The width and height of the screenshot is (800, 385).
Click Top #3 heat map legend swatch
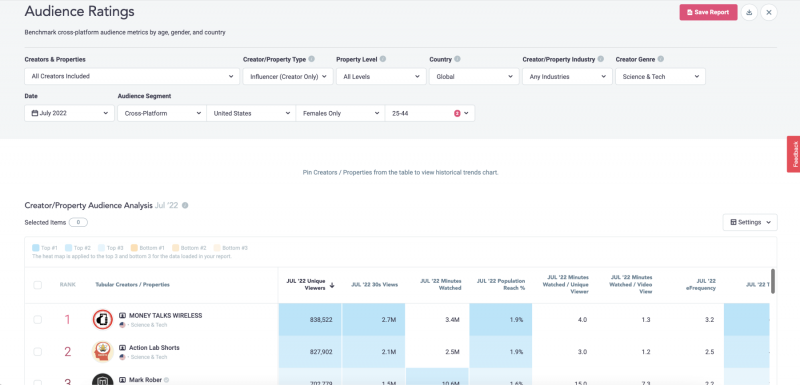tap(102, 248)
